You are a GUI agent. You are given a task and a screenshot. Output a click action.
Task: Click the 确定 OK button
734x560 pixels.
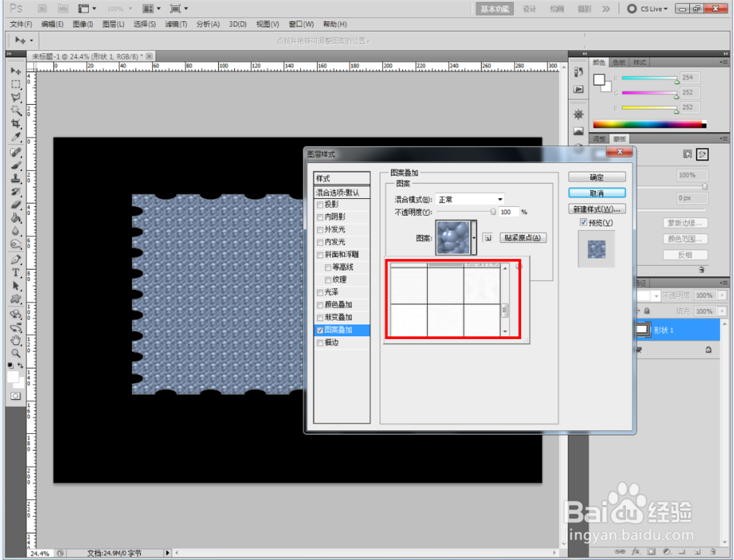(597, 177)
